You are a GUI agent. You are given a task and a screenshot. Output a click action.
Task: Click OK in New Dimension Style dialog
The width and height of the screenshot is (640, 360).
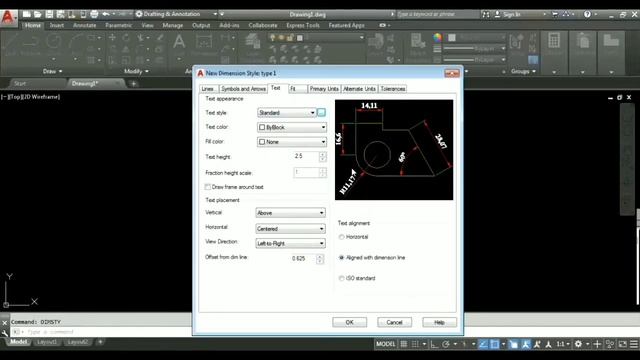pyautogui.click(x=349, y=322)
